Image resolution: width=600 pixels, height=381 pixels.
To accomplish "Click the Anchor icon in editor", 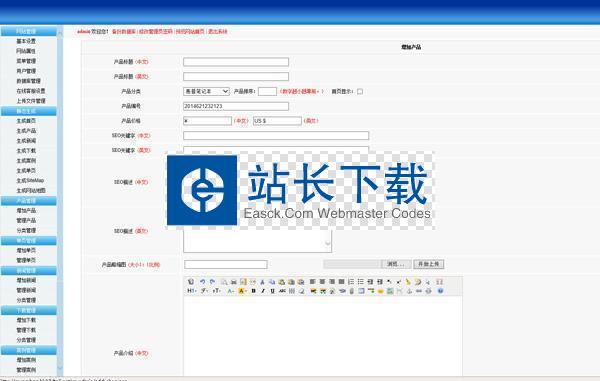I will coord(409,291).
